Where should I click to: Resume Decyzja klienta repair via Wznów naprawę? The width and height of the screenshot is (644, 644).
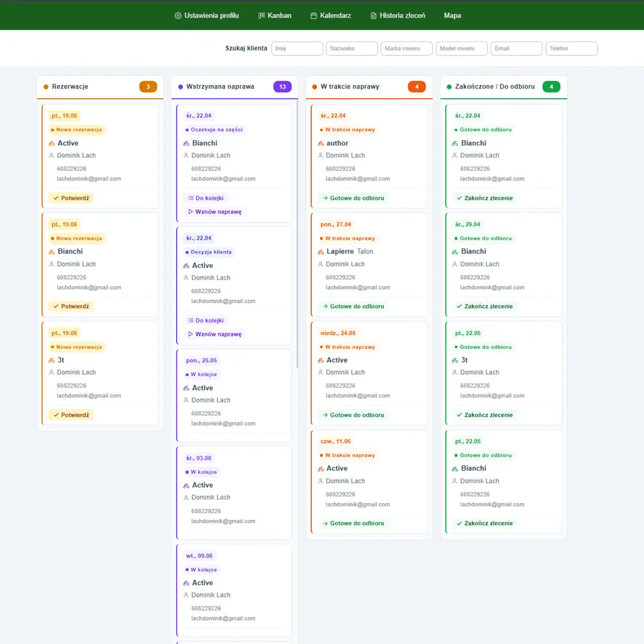click(214, 335)
